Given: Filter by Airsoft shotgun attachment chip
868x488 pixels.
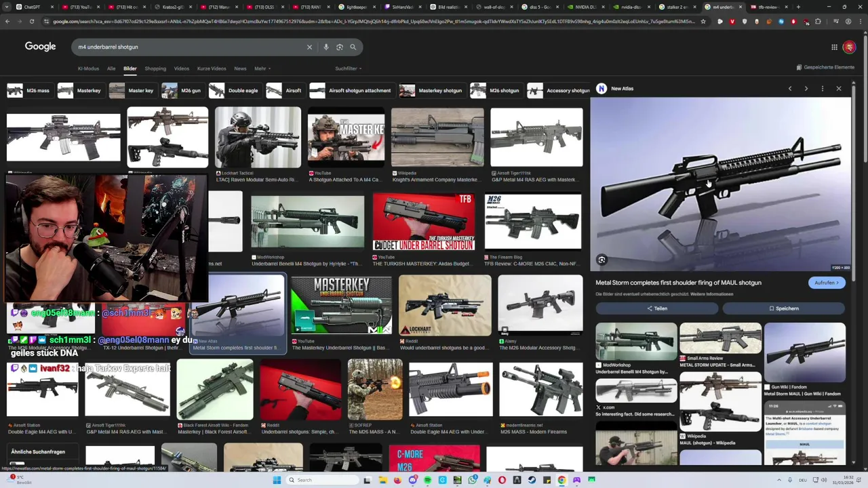Looking at the screenshot, I should tap(351, 90).
